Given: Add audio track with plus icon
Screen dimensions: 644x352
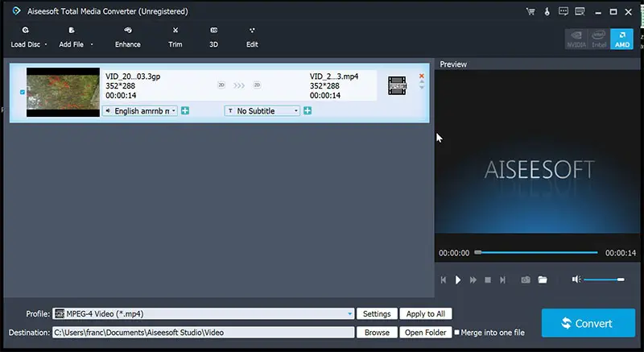Looking at the screenshot, I should [185, 110].
